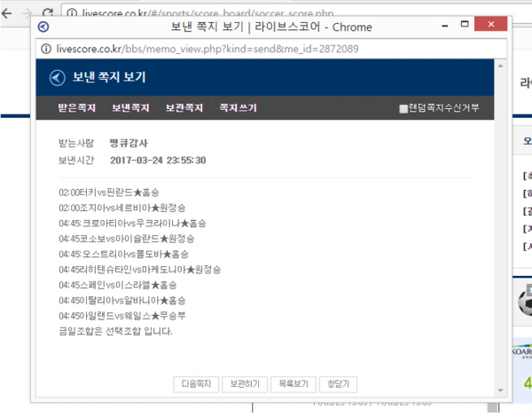Click the scrollbar down arrow in popup
Image resolution: width=532 pixels, height=417 pixels.
click(x=500, y=390)
